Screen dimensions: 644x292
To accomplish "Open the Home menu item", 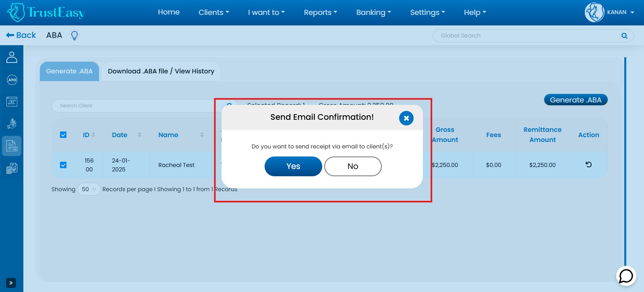I will click(x=168, y=12).
